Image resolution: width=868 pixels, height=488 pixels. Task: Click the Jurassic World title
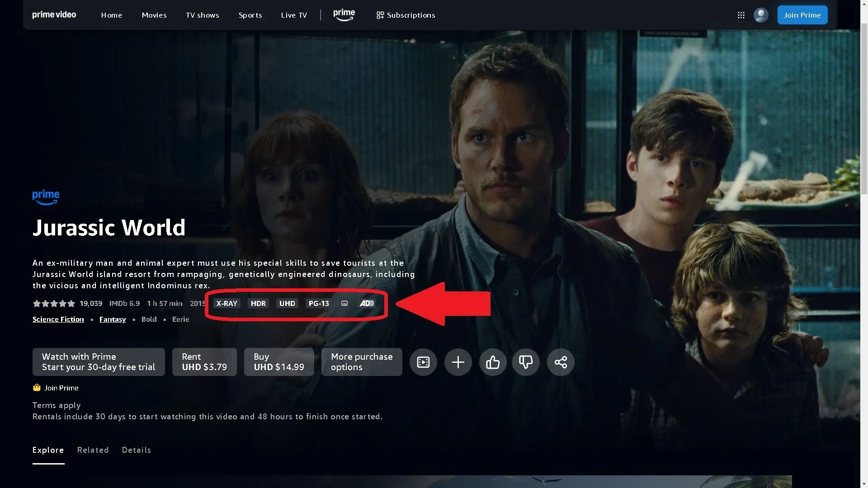109,227
